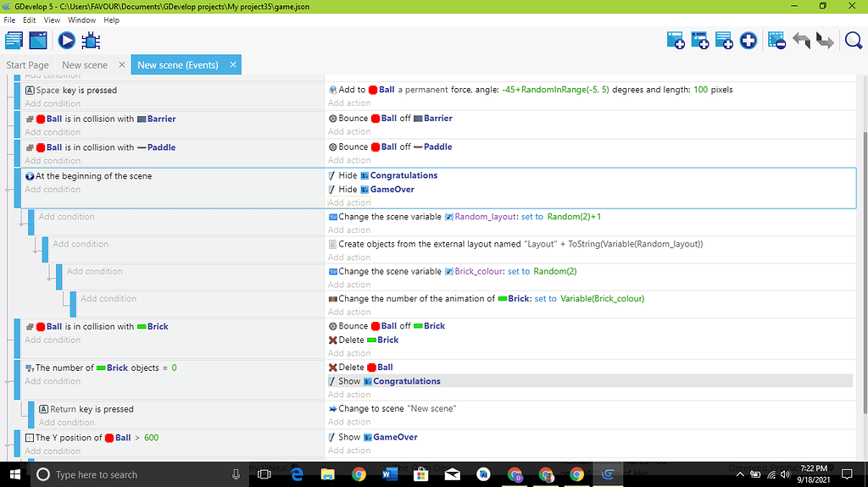This screenshot has height=487, width=868.
Task: Open Microsoft Word from the taskbar
Action: pos(389,474)
